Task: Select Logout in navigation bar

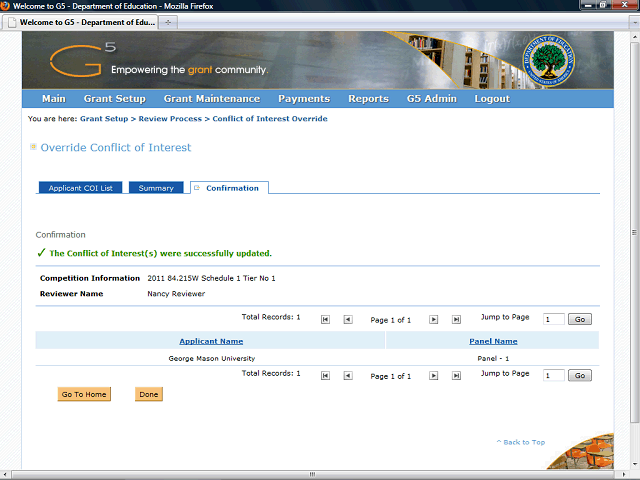Action: pos(492,99)
